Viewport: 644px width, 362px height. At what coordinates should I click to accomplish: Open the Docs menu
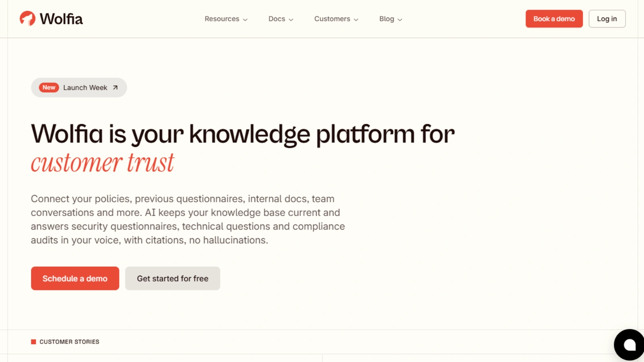coord(281,19)
